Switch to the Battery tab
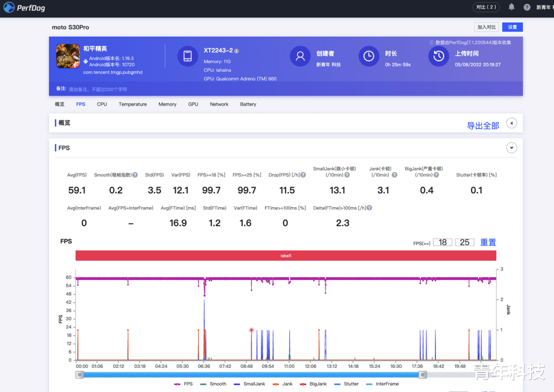The width and height of the screenshot is (554, 392). 248,104
